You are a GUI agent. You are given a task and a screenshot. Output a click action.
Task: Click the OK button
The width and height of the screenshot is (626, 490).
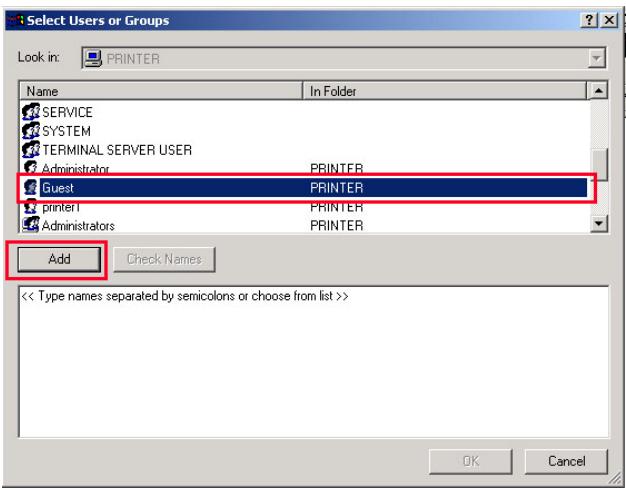coord(471,461)
